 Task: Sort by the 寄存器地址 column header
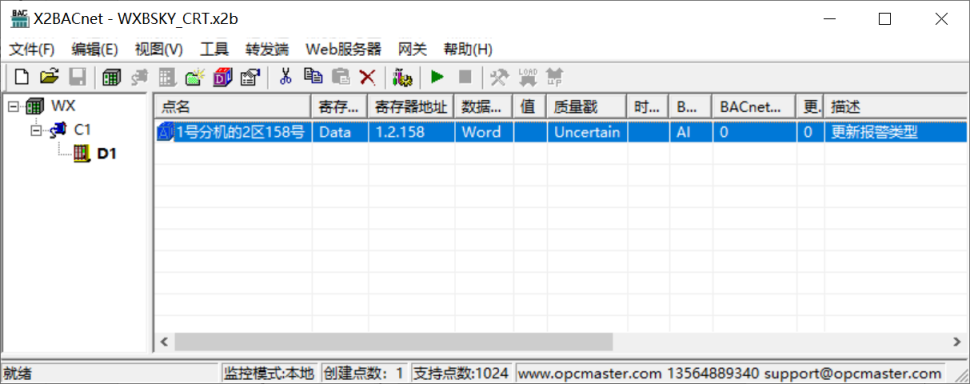tap(411, 106)
